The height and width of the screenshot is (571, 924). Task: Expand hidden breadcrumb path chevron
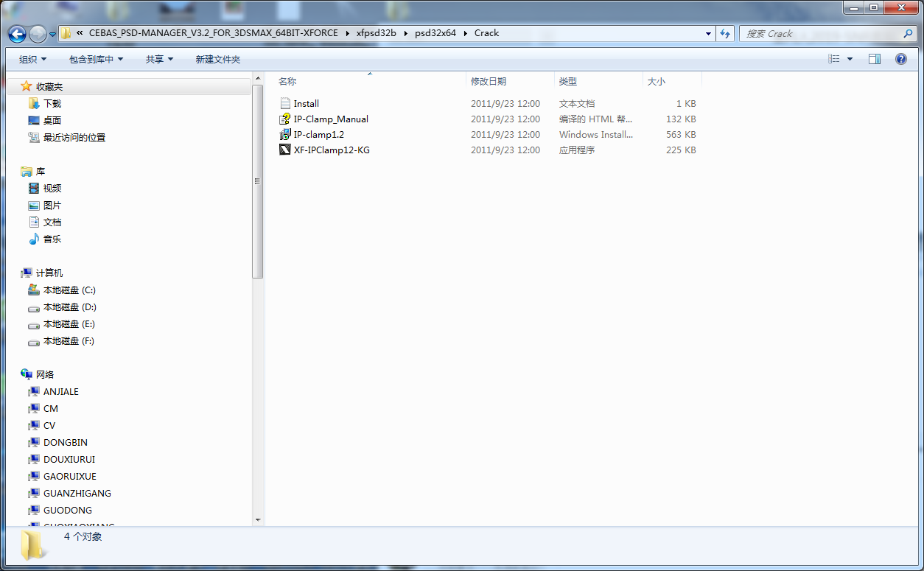coord(80,33)
